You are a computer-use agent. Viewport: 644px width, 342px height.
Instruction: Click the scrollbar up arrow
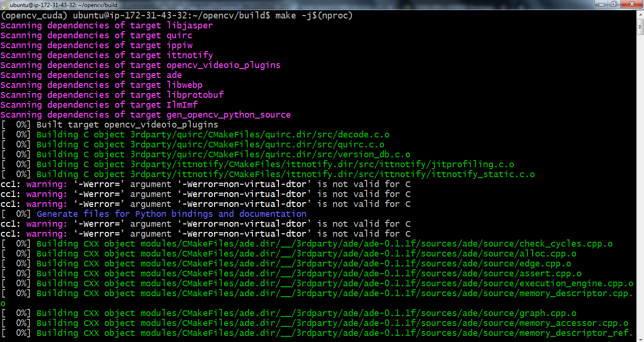coord(640,14)
